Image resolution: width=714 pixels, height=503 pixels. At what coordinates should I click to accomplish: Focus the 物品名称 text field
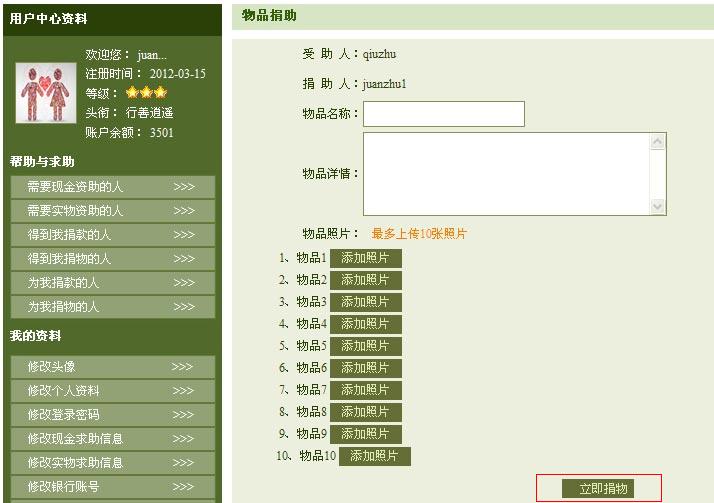coord(444,114)
